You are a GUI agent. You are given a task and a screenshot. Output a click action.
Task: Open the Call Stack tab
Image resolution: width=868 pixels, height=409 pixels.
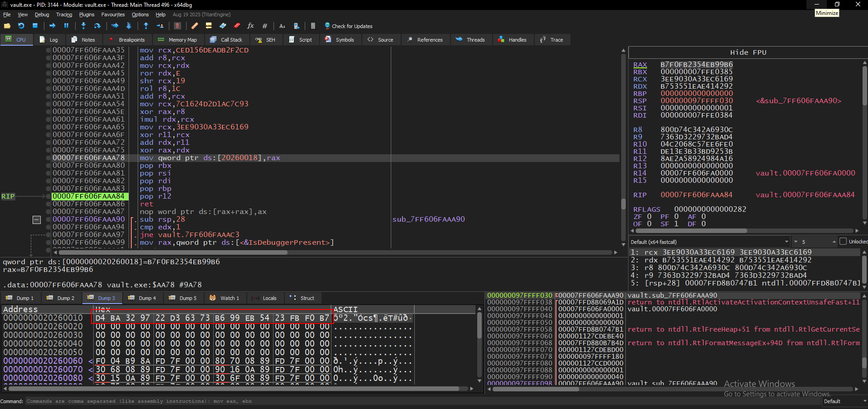pos(226,40)
